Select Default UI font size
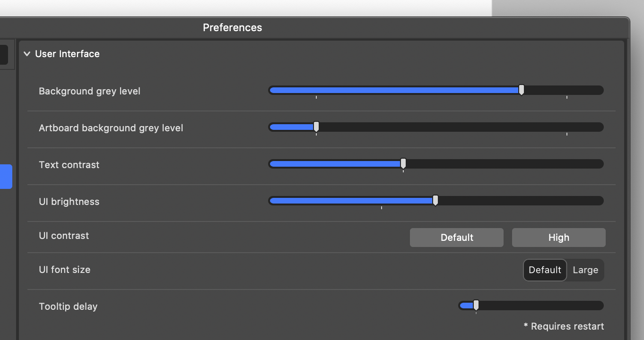The image size is (644, 340). [x=545, y=270]
